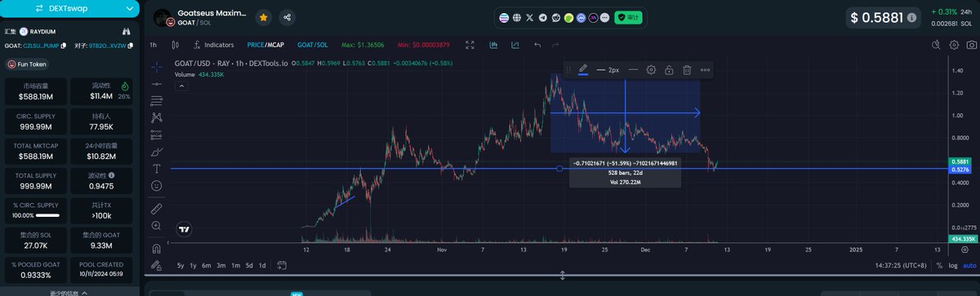Open the Fibonacci retracement tools
The image size is (980, 296).
(x=157, y=101)
